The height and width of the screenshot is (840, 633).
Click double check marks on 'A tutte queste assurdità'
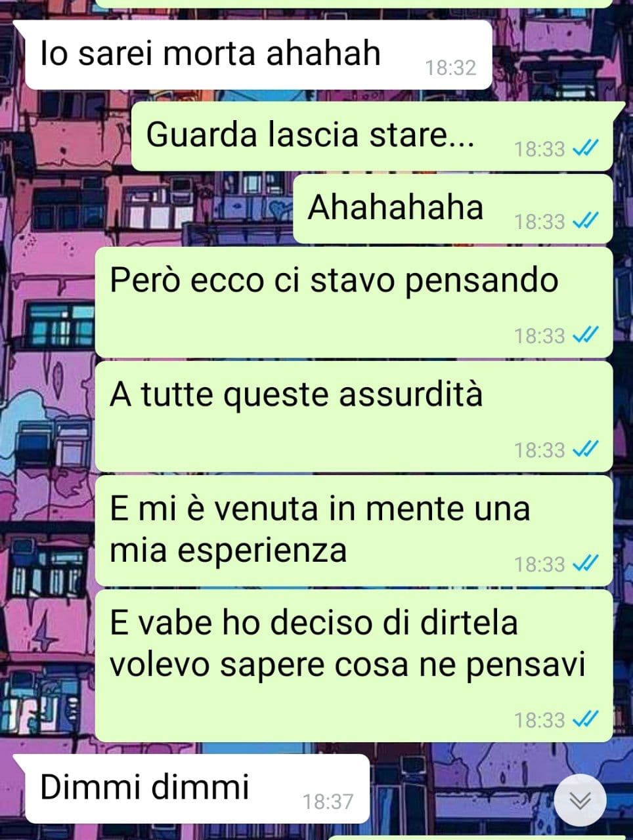(x=585, y=450)
